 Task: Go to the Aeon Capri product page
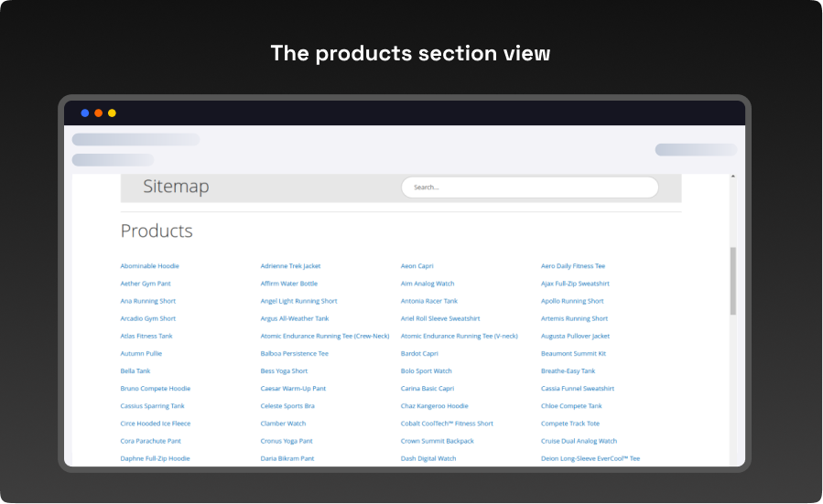(x=417, y=266)
